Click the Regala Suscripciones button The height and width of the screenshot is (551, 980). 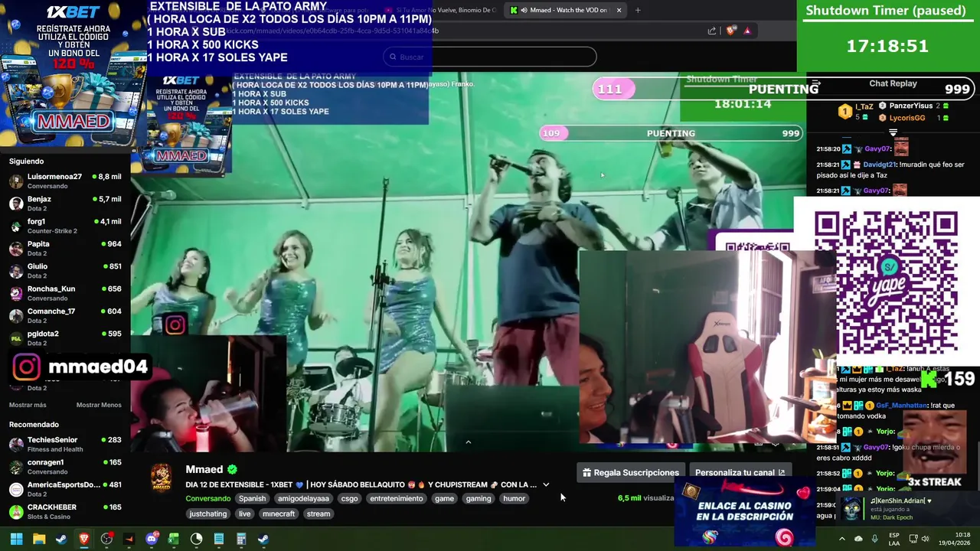coord(631,473)
